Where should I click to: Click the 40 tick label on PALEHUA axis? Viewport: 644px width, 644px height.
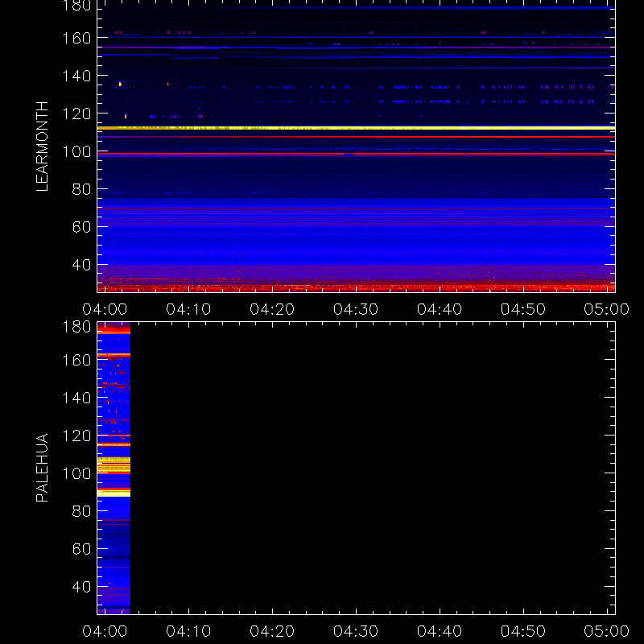tap(81, 587)
